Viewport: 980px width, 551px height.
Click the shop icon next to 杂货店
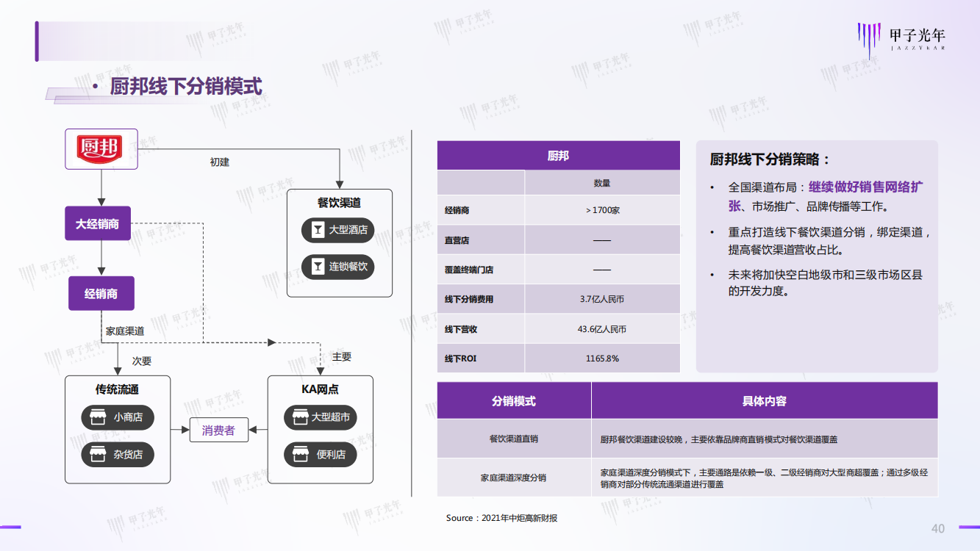click(98, 454)
